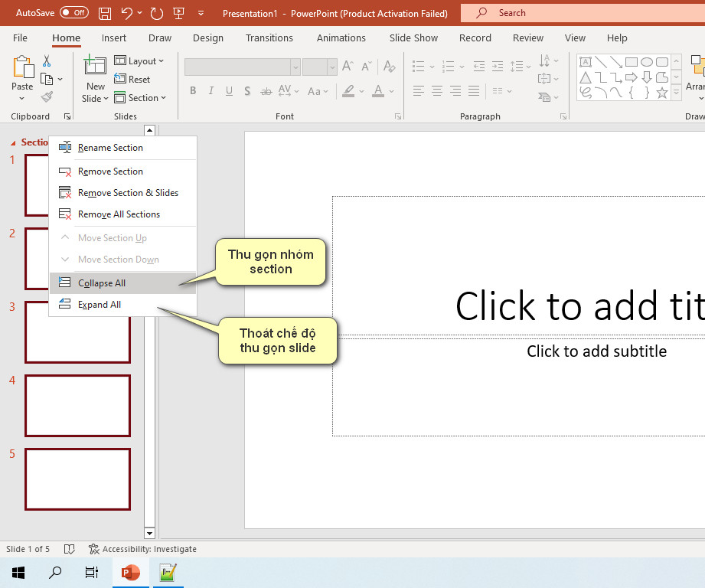Click the Font Color swatch button
This screenshot has height=588, width=705.
tap(379, 91)
